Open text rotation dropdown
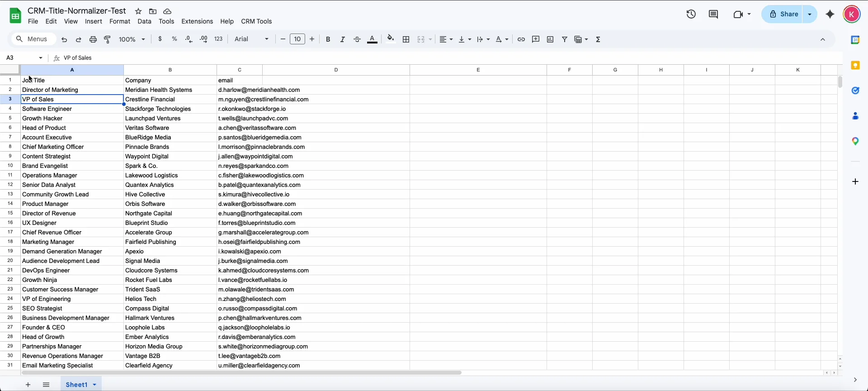Viewport: 868px width, 391px height. coord(502,39)
